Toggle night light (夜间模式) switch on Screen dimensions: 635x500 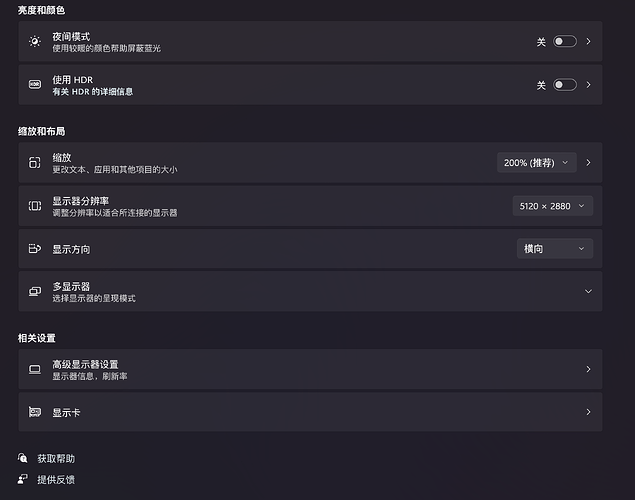(x=564, y=42)
